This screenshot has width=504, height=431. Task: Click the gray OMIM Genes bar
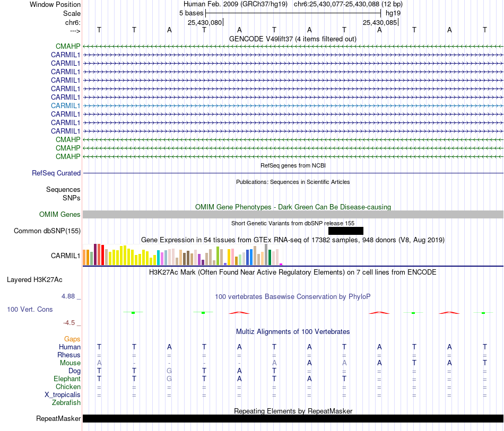293,214
